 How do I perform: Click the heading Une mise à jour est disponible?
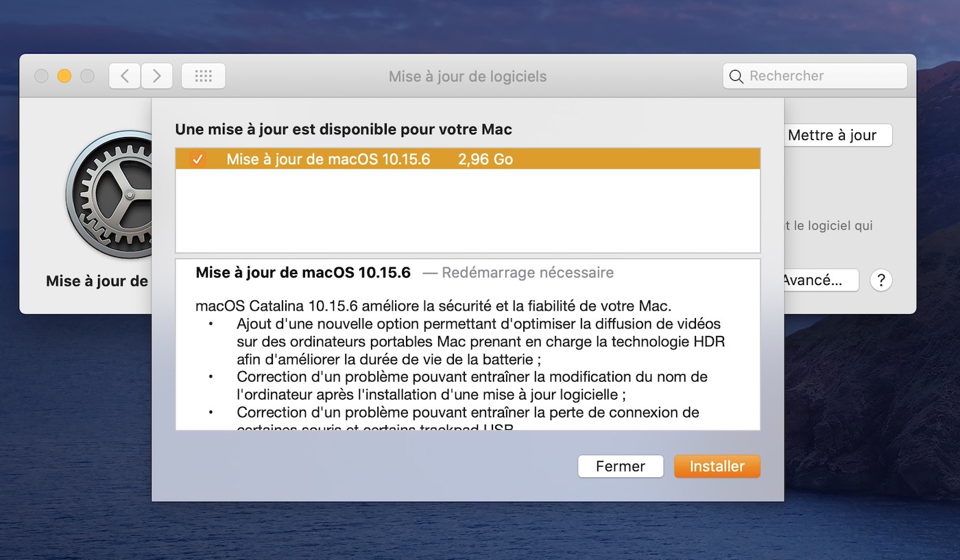coord(344,129)
